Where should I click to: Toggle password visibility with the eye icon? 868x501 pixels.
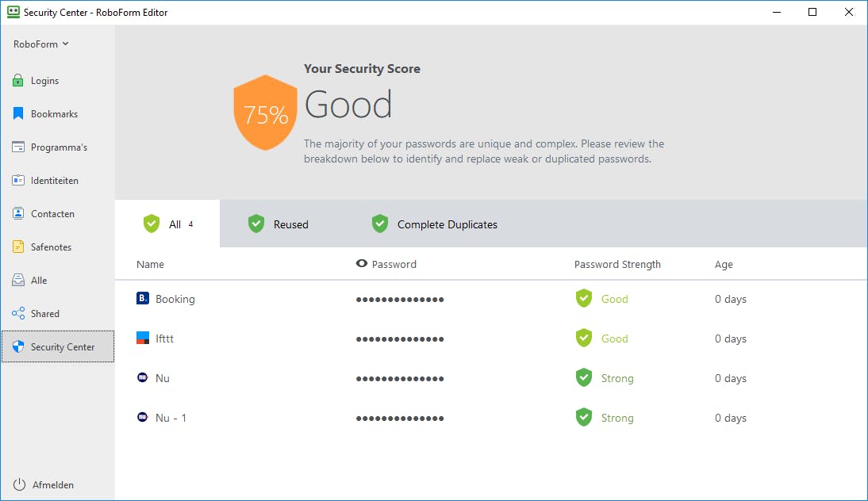362,264
